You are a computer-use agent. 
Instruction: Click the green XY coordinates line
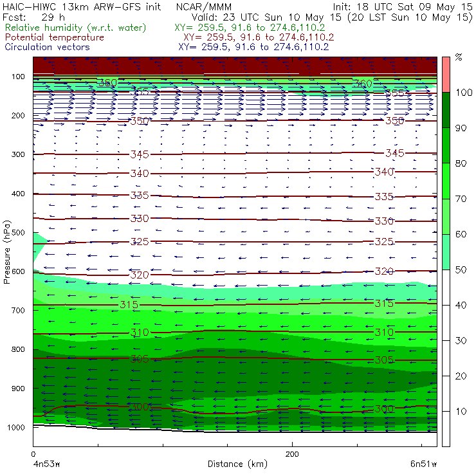coord(250,28)
